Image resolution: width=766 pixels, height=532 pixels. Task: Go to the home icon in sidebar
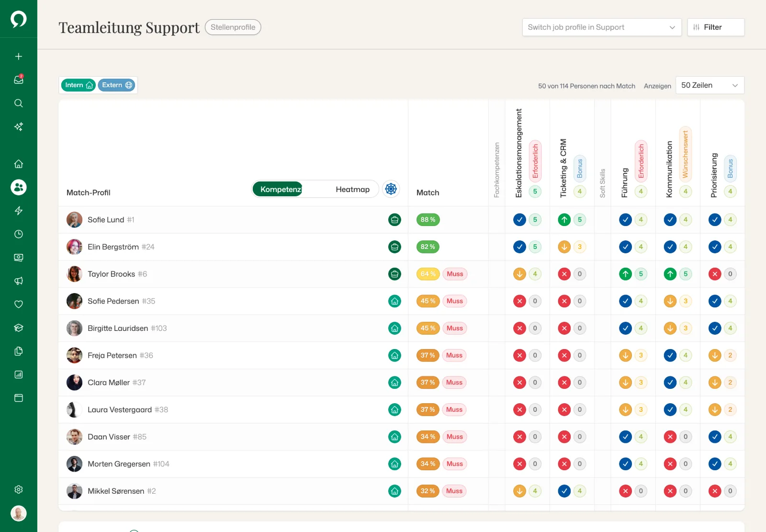pos(19,164)
